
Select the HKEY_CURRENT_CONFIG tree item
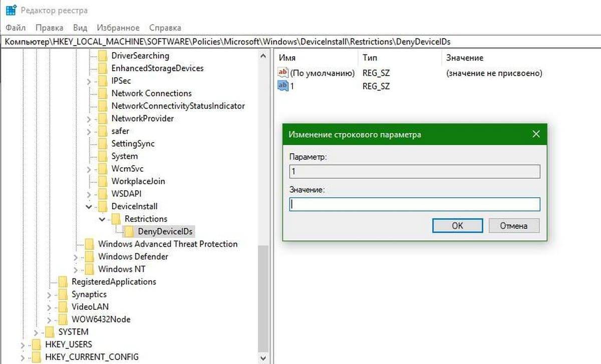pos(92,357)
